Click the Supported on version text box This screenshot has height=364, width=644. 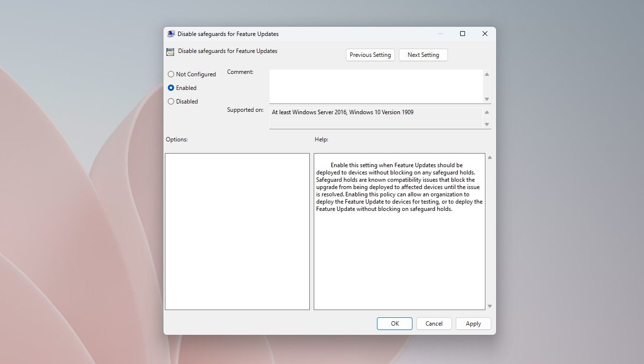point(375,117)
